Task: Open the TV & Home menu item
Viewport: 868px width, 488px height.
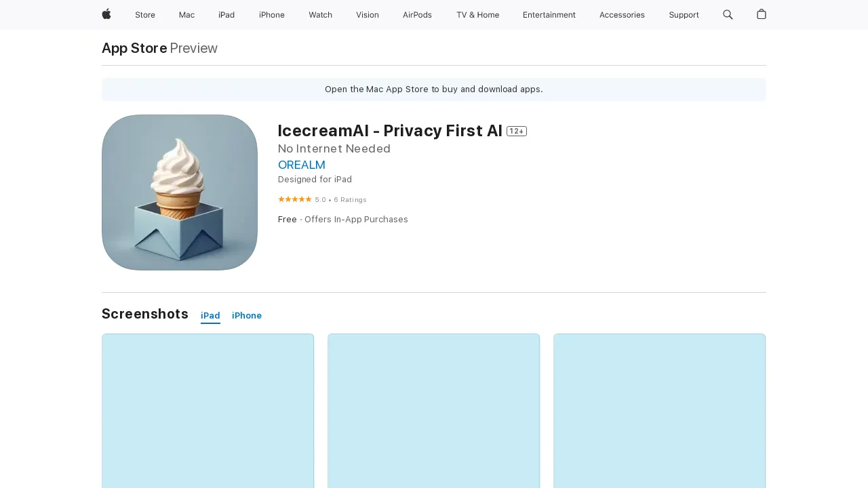Action: coord(477,15)
